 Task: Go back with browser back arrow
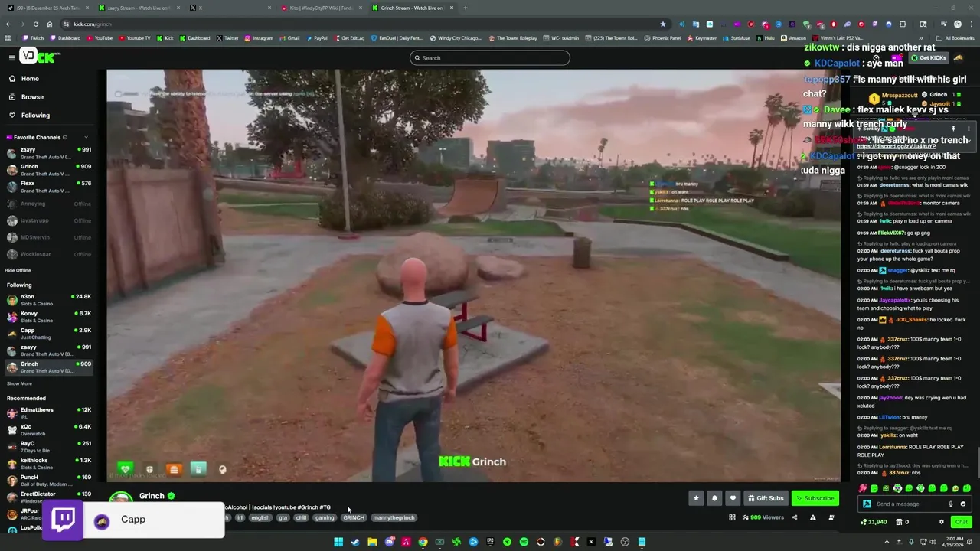[8, 24]
